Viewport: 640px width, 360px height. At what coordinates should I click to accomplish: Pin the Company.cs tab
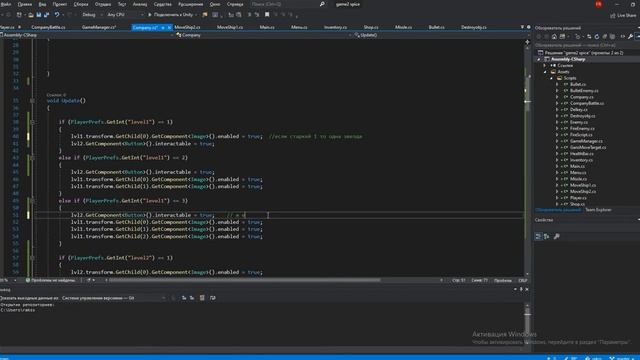(x=162, y=27)
